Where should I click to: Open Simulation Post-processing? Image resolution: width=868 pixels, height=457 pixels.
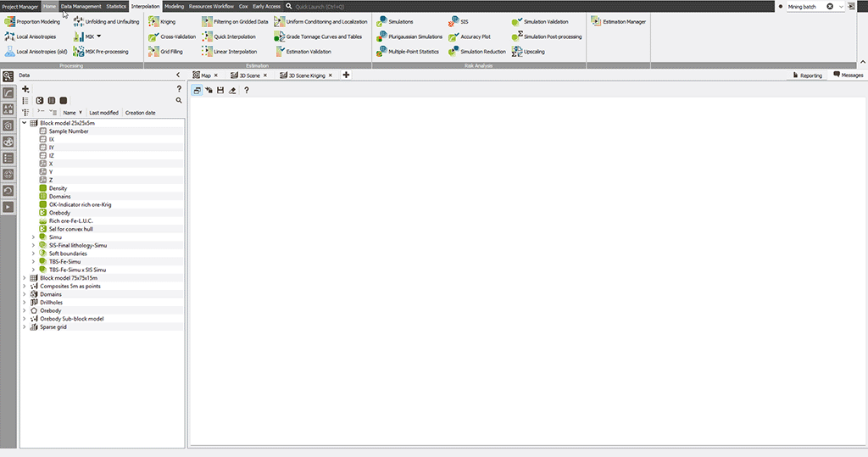click(x=547, y=36)
